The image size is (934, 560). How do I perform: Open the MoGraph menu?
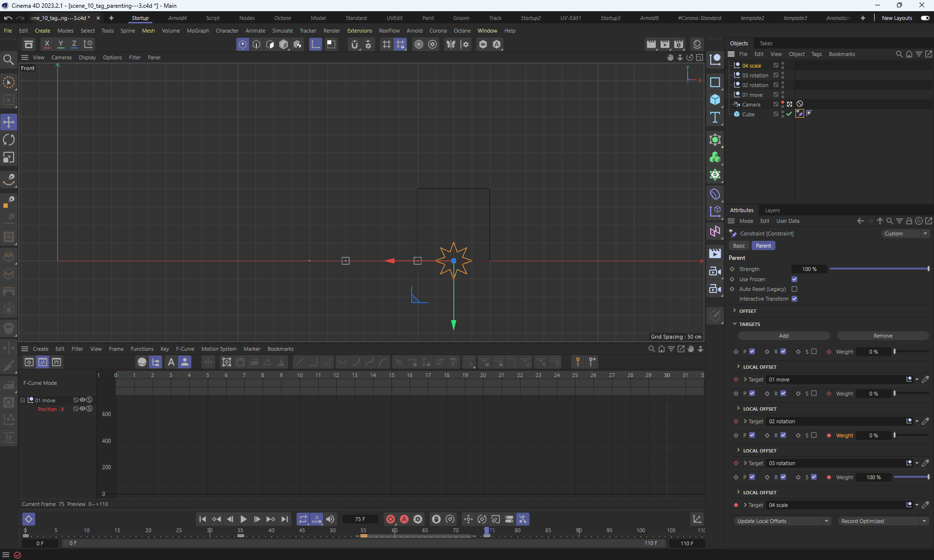(198, 31)
